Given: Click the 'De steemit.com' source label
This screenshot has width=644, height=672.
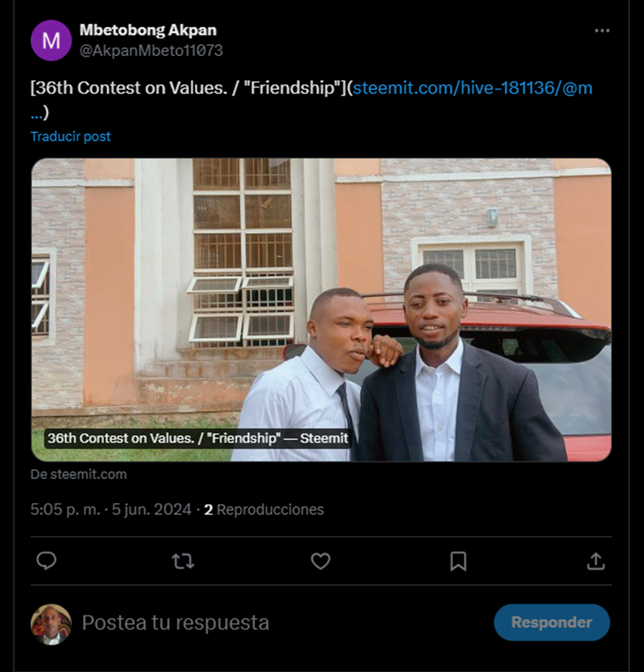Looking at the screenshot, I should click(x=79, y=474).
